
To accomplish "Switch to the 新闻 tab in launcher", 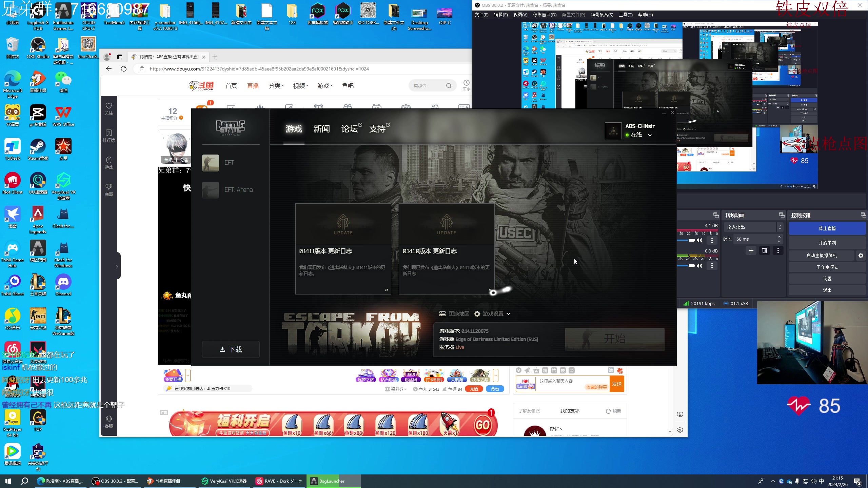I will (x=321, y=129).
